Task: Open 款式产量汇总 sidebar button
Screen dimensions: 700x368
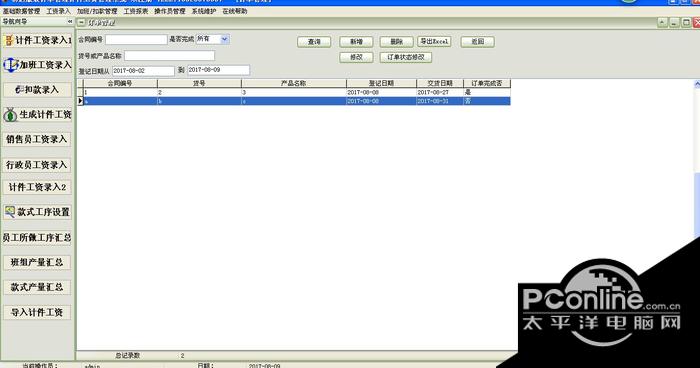Action: tap(37, 287)
